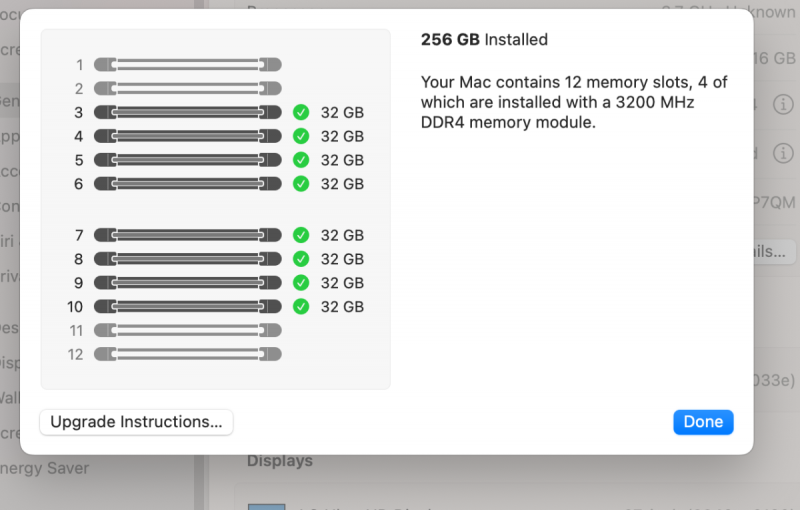Select the memory module in slot 5
Screen dimensions: 800x510
187,160
